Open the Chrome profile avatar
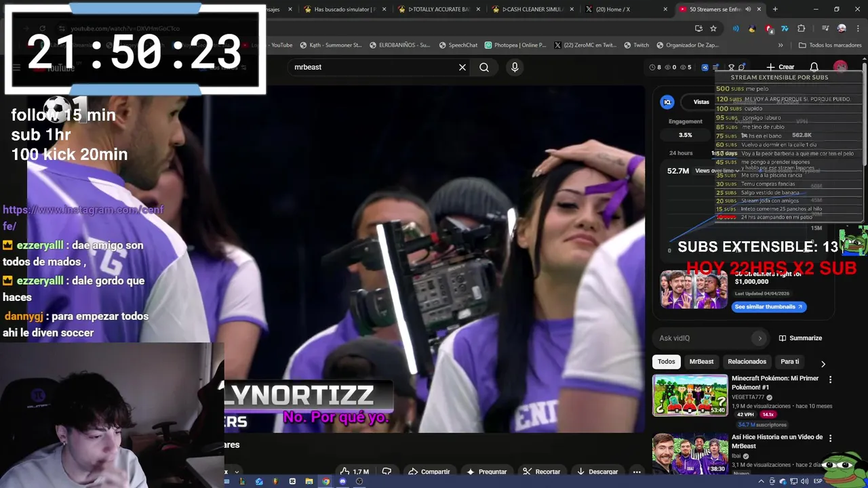This screenshot has width=868, height=488. click(842, 28)
